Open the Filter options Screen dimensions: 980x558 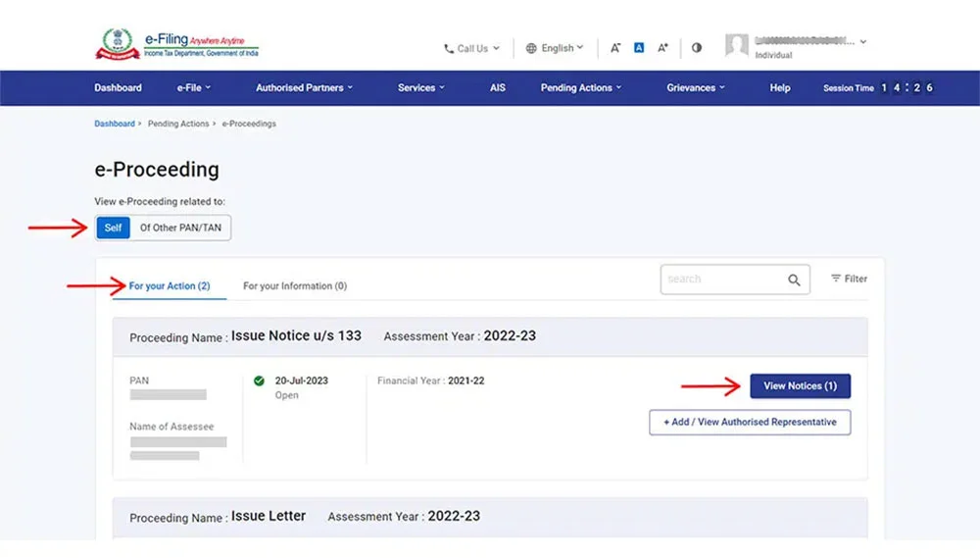click(x=849, y=279)
